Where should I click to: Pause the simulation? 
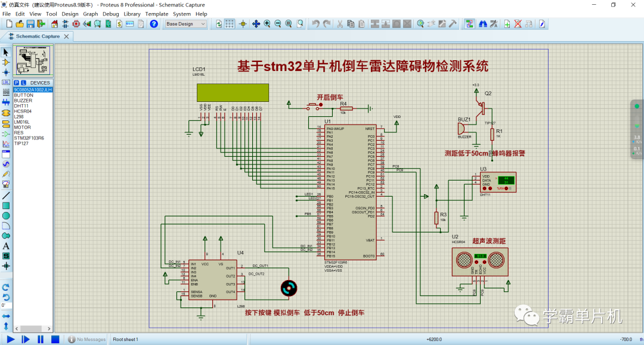[x=41, y=339]
